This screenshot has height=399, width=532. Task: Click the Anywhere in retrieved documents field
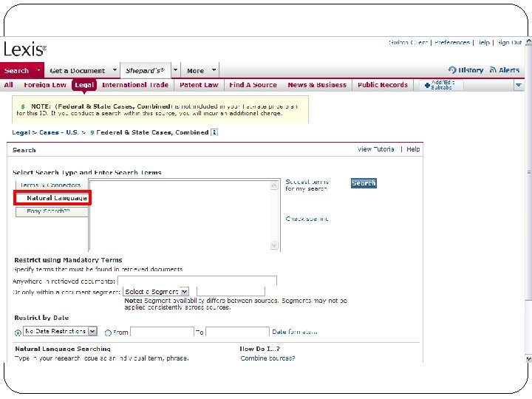pos(197,281)
